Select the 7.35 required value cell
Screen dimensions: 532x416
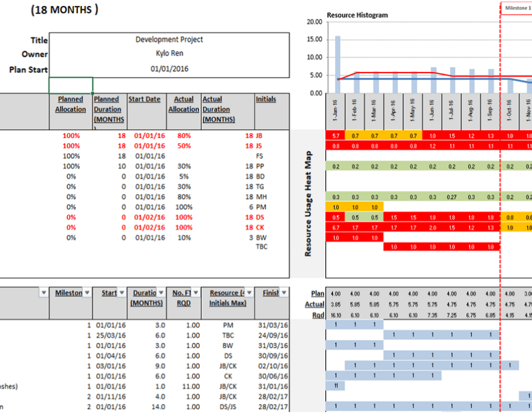click(432, 316)
